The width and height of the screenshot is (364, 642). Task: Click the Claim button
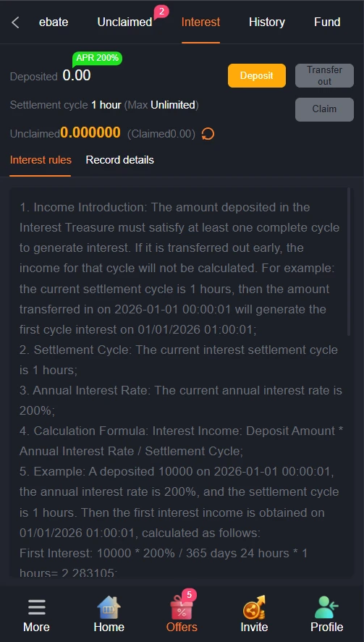(324, 109)
